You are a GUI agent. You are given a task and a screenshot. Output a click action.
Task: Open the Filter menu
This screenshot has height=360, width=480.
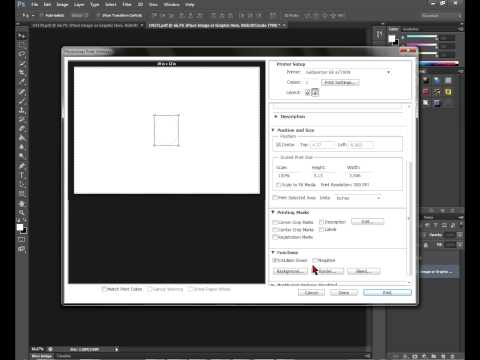click(127, 5)
